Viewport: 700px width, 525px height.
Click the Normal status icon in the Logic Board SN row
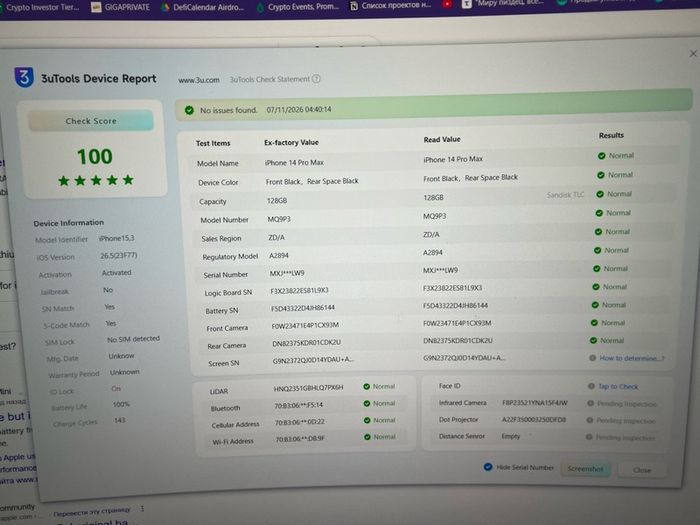coord(596,287)
